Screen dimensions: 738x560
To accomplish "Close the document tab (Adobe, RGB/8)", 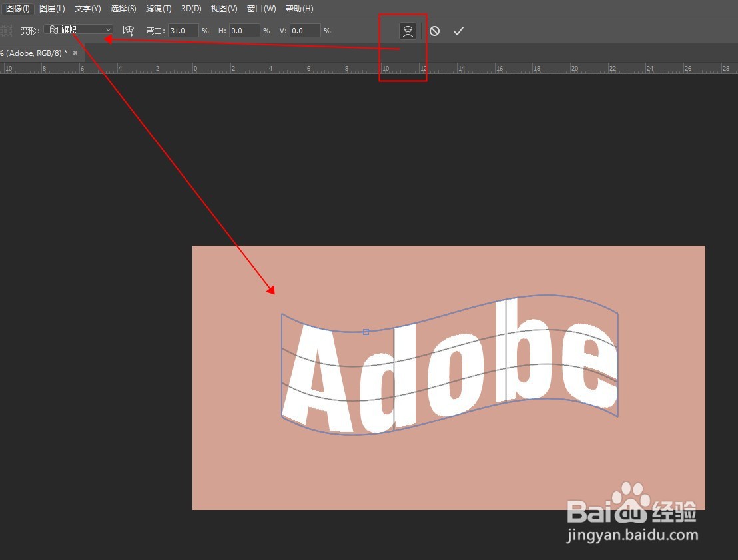I will [x=75, y=53].
